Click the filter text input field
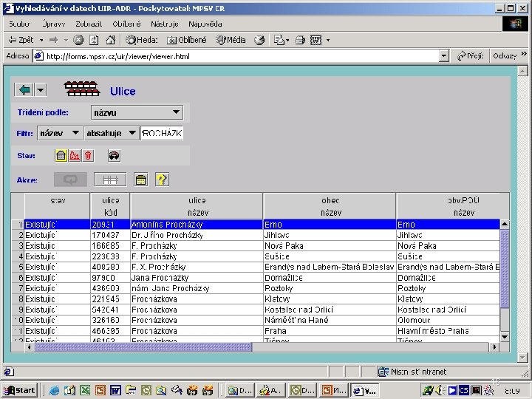 coord(161,133)
